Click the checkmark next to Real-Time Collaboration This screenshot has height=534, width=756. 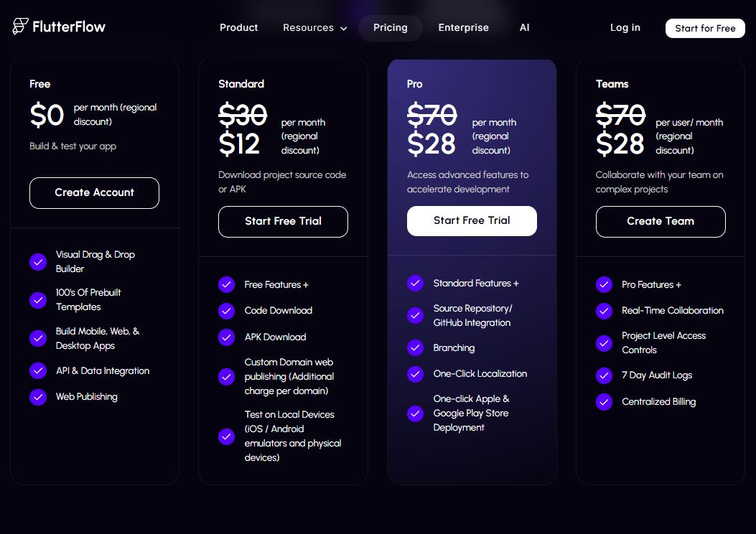click(x=604, y=311)
